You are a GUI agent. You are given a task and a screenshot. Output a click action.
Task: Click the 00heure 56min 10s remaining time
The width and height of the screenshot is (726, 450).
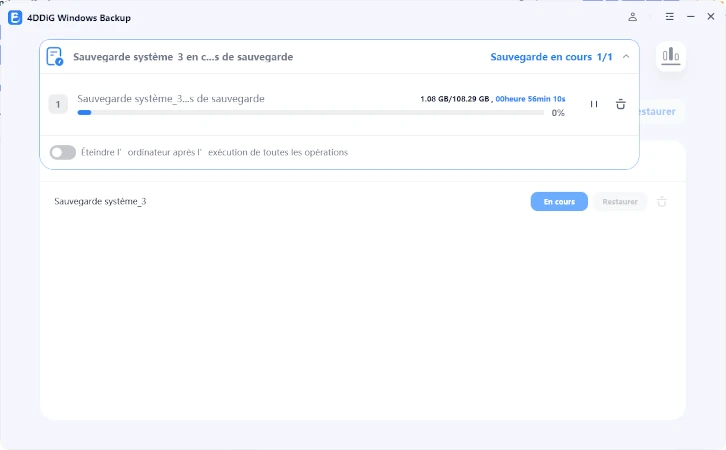click(x=530, y=99)
